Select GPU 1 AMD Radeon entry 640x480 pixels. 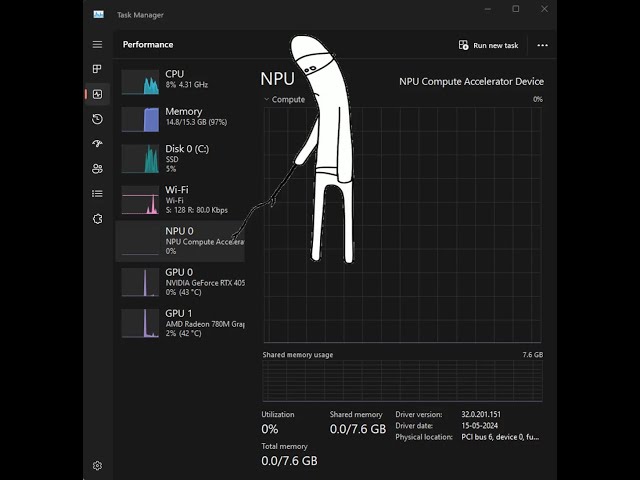pyautogui.click(x=180, y=323)
